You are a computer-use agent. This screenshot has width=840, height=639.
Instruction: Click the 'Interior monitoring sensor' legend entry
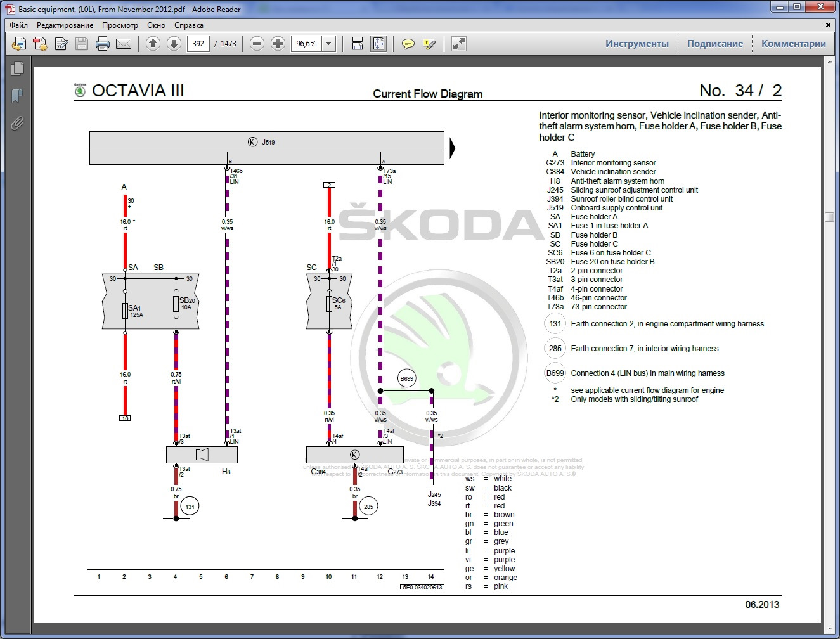click(x=613, y=163)
